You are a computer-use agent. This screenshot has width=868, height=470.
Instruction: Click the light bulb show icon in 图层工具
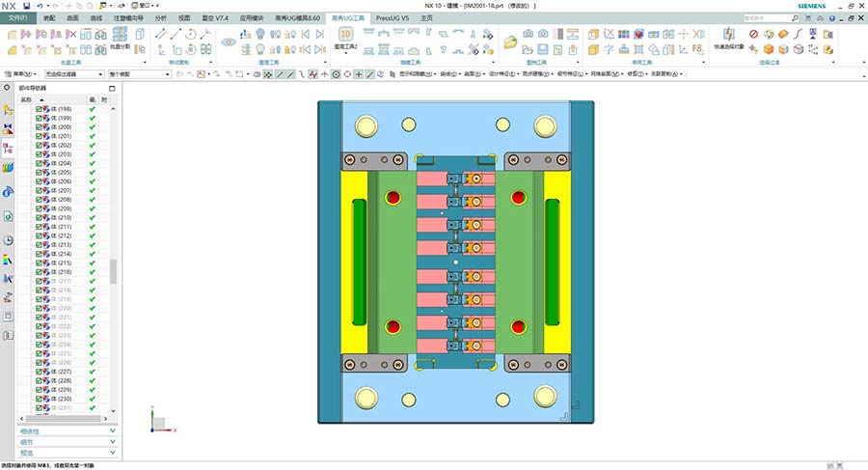point(260,35)
